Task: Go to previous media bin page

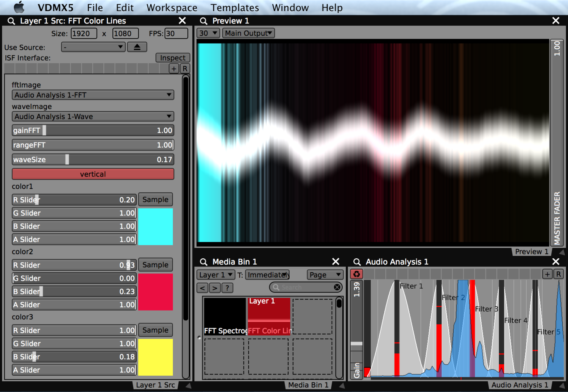Action: point(203,288)
